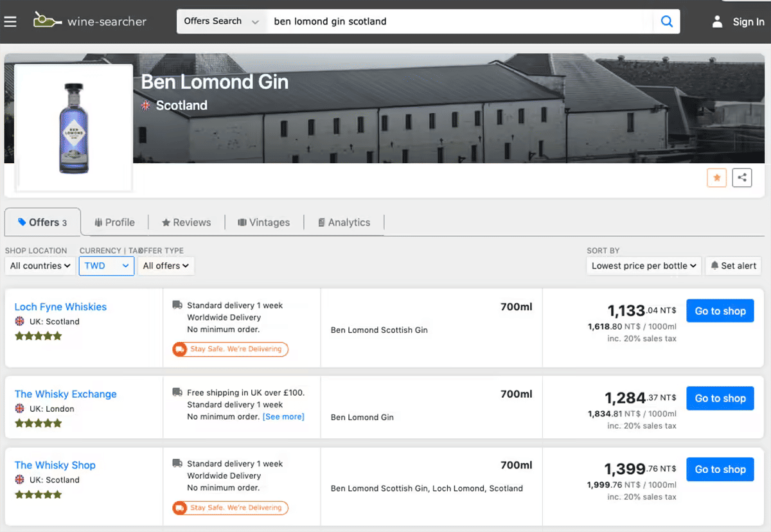Open the Vintages tab
The width and height of the screenshot is (771, 532).
coord(263,222)
